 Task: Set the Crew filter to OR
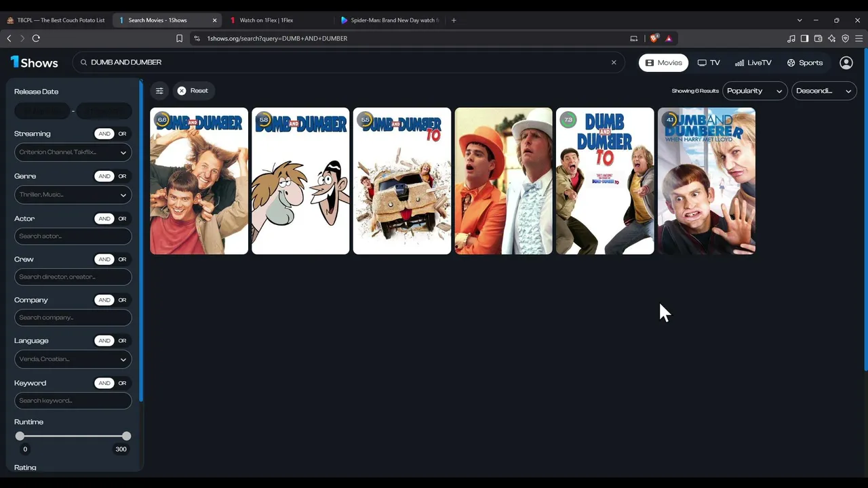point(122,260)
